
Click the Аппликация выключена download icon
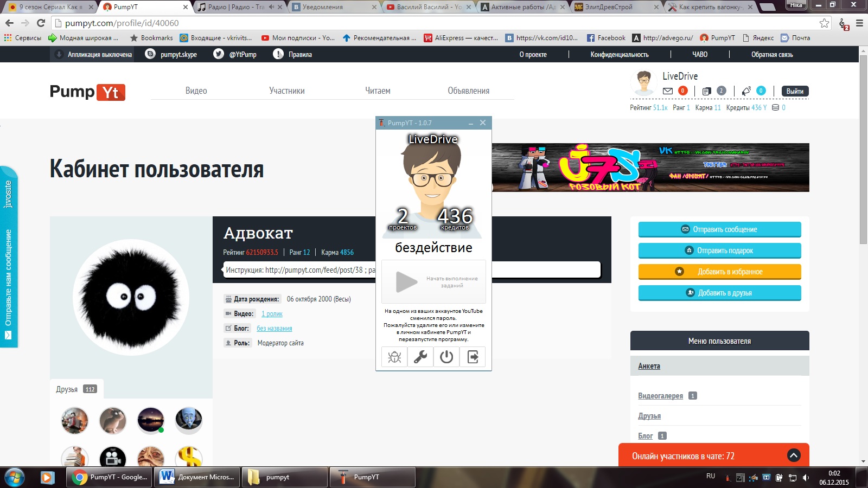(x=59, y=54)
